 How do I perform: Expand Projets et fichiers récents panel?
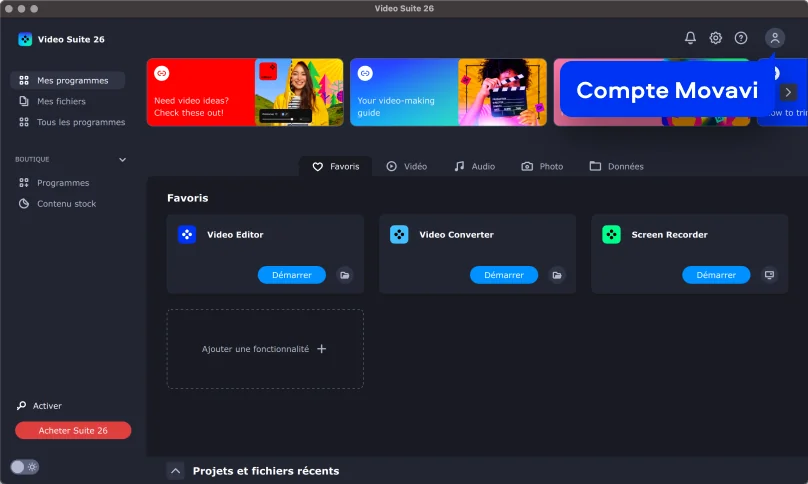click(x=175, y=471)
